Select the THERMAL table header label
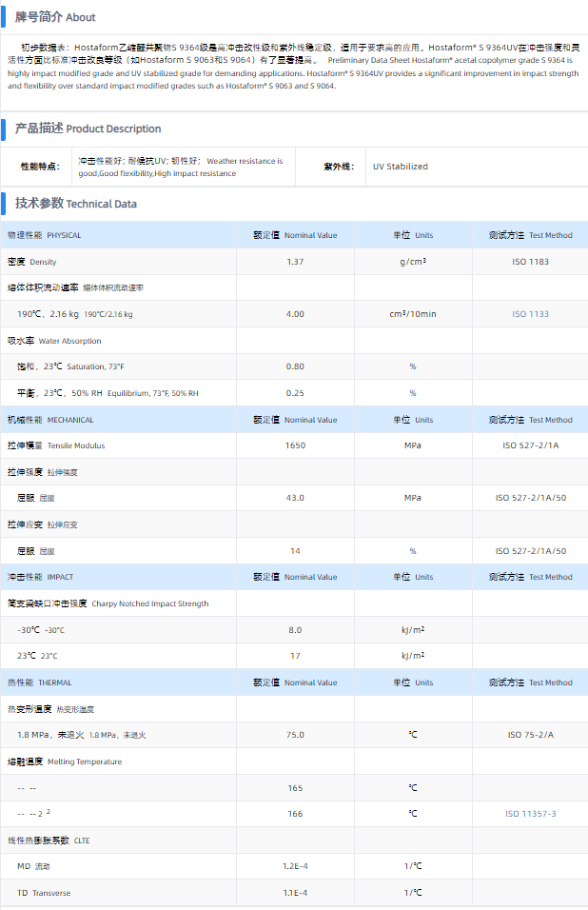Viewport: 588px width, 910px height. pyautogui.click(x=43, y=682)
